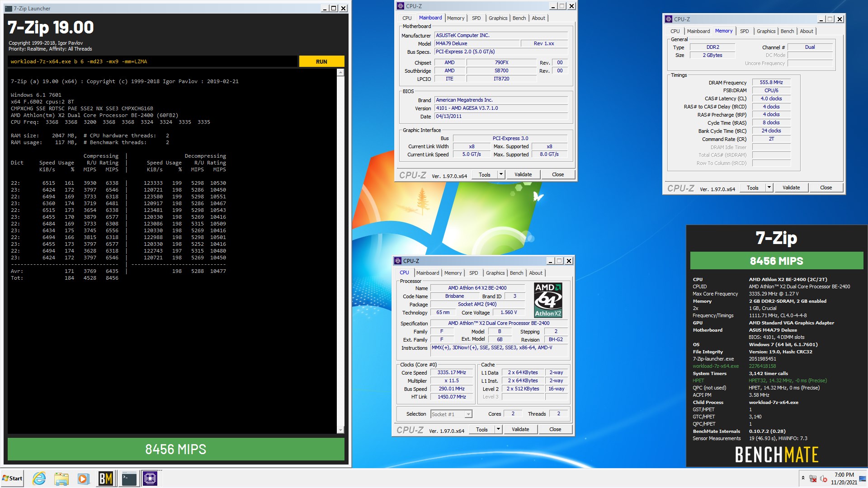The height and width of the screenshot is (488, 868).
Task: Click Show desktop button at taskbar end
Action: (863, 478)
